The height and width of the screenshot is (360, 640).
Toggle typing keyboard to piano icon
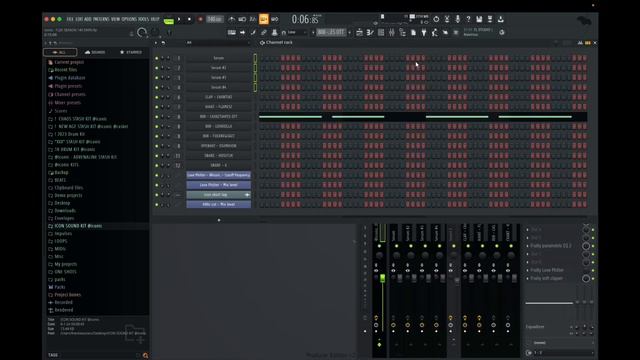click(x=231, y=32)
